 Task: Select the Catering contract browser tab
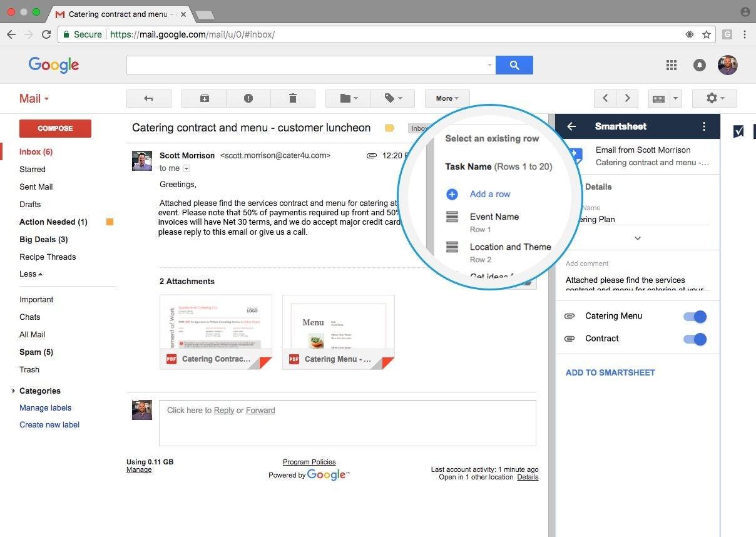tap(113, 14)
